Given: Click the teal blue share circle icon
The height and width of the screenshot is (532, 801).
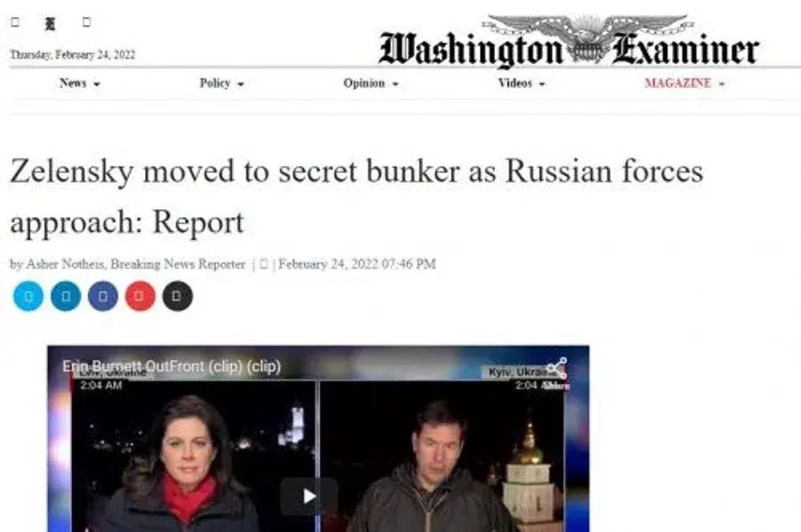Looking at the screenshot, I should 66,296.
